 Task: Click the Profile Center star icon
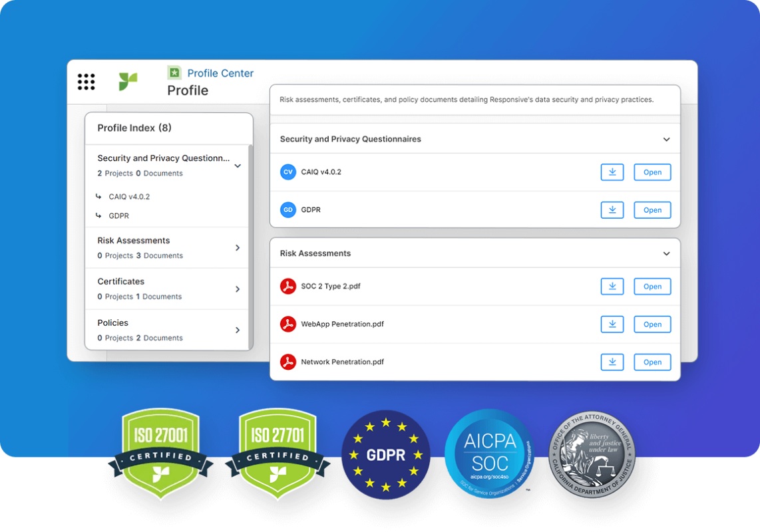[x=174, y=72]
